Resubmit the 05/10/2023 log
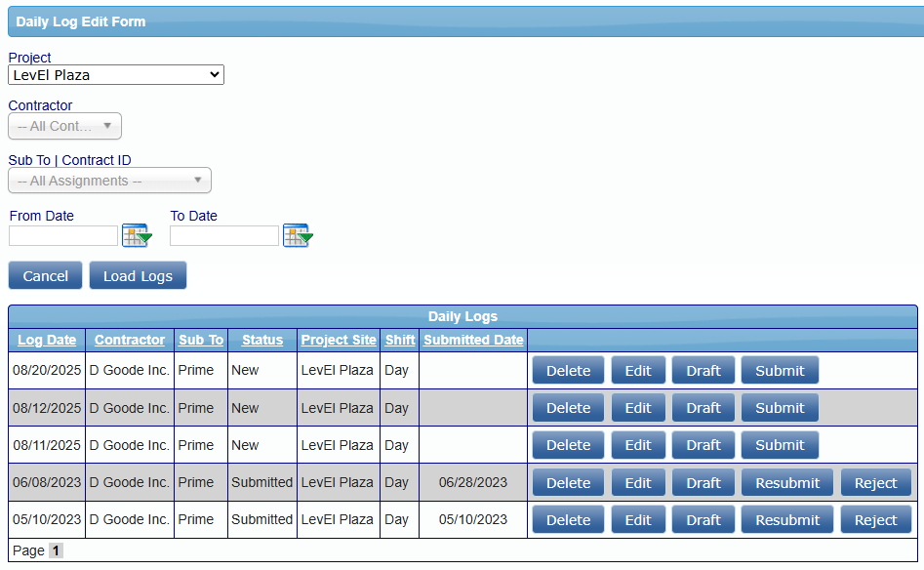Image resolution: width=924 pixels, height=570 pixels. coord(787,520)
